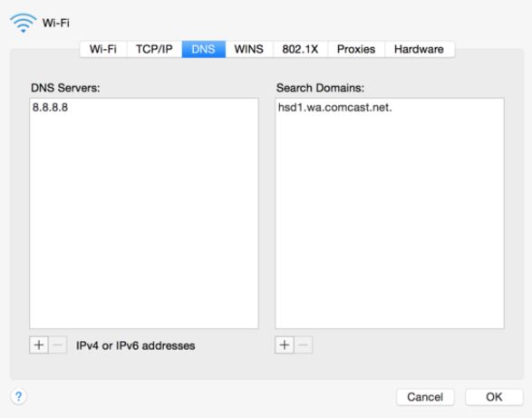
Task: Open the TCP/IP tab
Action: pyautogui.click(x=154, y=49)
